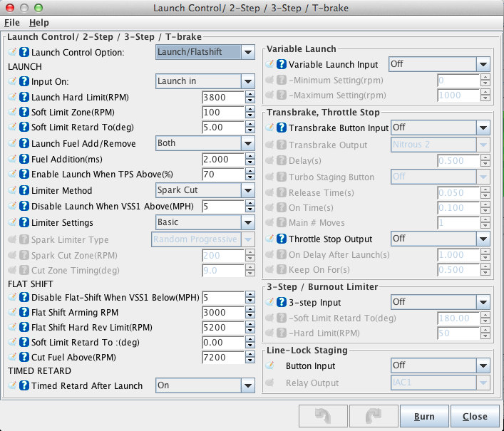Click help icon next to Launch Hard Limit
Image resolution: width=504 pixels, height=431 pixels.
(x=24, y=97)
